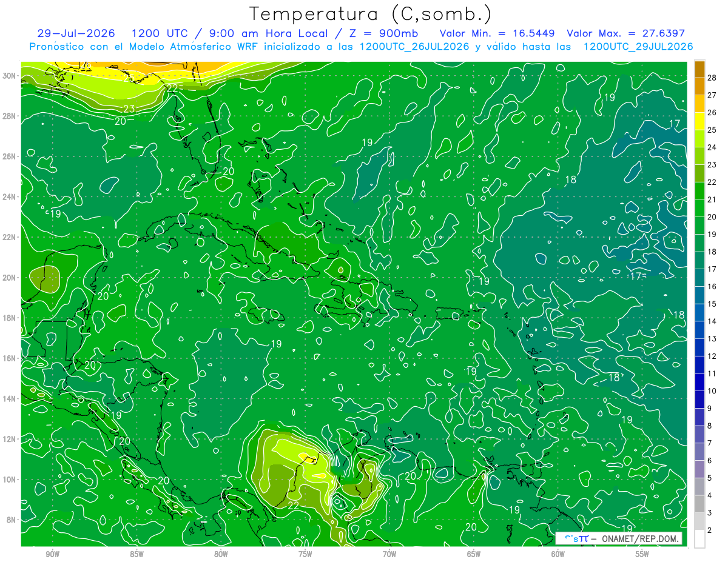Click the "22N" latitude axis label
This screenshot has width=728, height=562.
tap(10, 237)
